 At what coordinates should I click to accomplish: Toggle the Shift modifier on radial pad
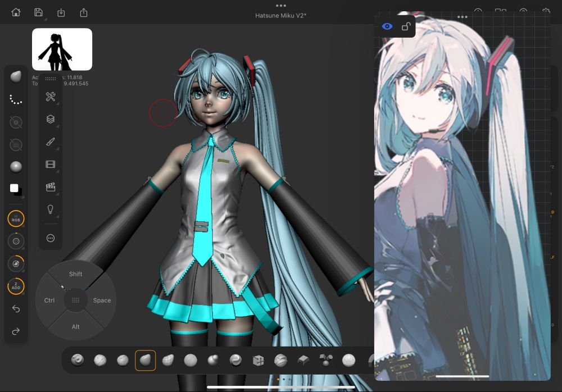pos(76,274)
